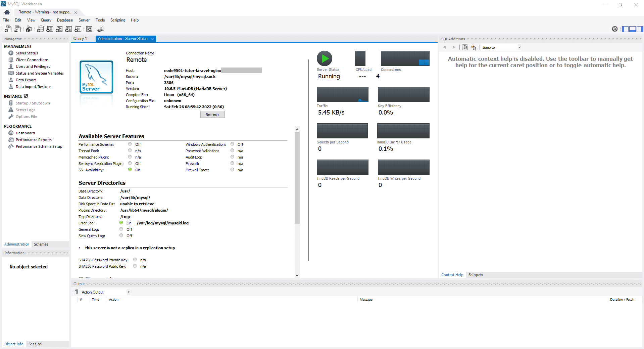Click the SSL Availability green indicator
Screen dimensions: 644x349
130,170
